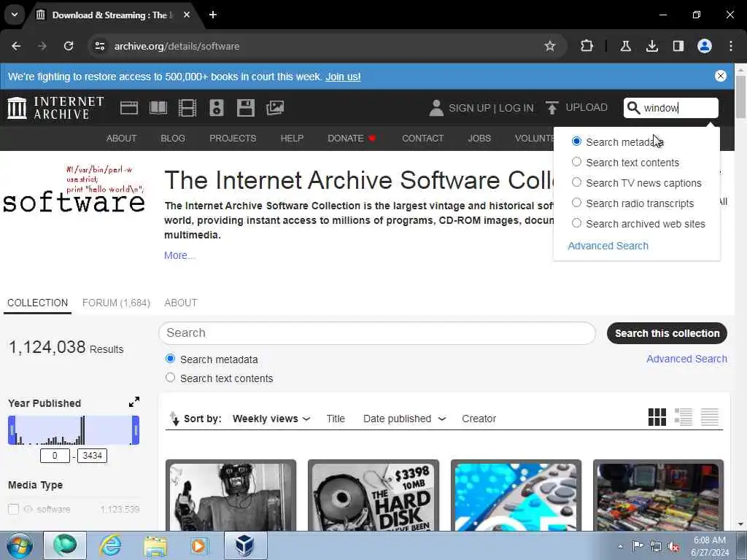
Task: Open the Chrome profile avatar
Action: point(705,46)
